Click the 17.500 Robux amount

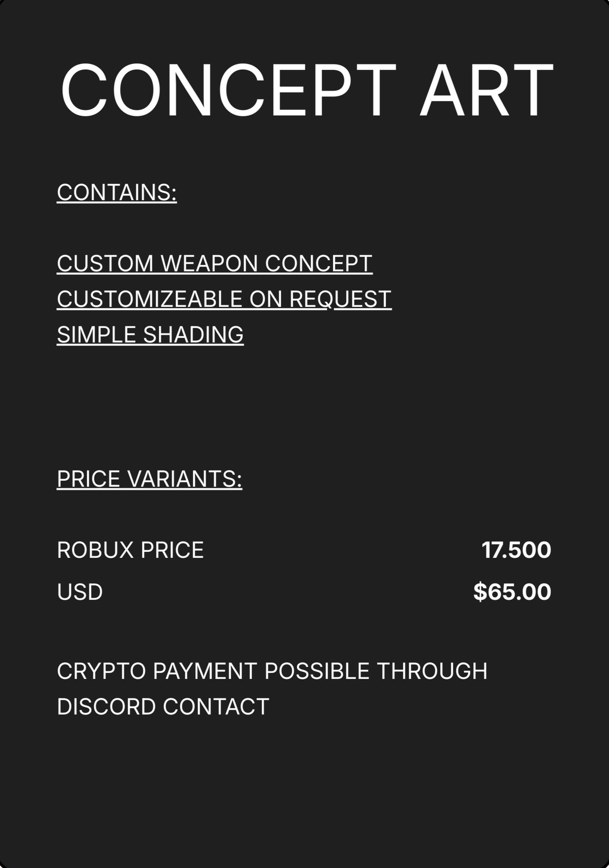coord(516,550)
